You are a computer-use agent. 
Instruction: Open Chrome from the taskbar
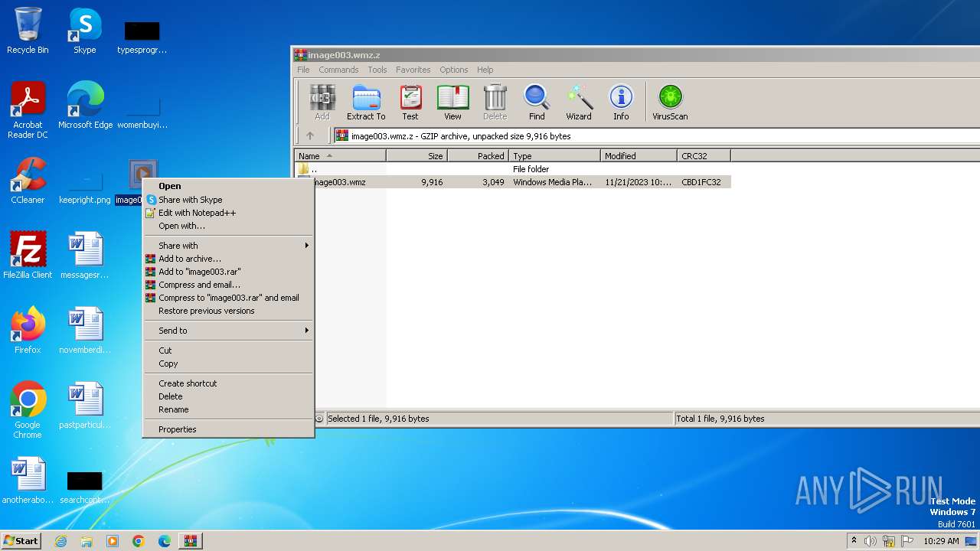point(139,541)
